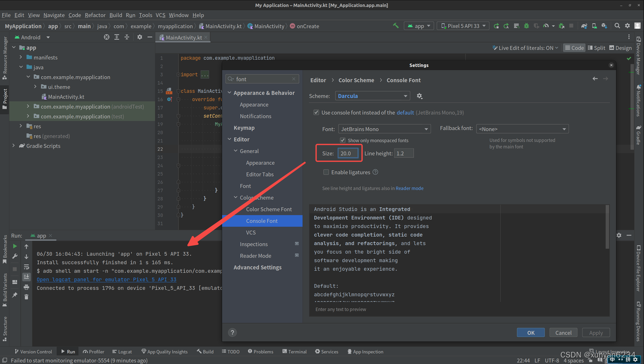The image size is (644, 364).
Task: Switch editor to Design view
Action: [620, 48]
